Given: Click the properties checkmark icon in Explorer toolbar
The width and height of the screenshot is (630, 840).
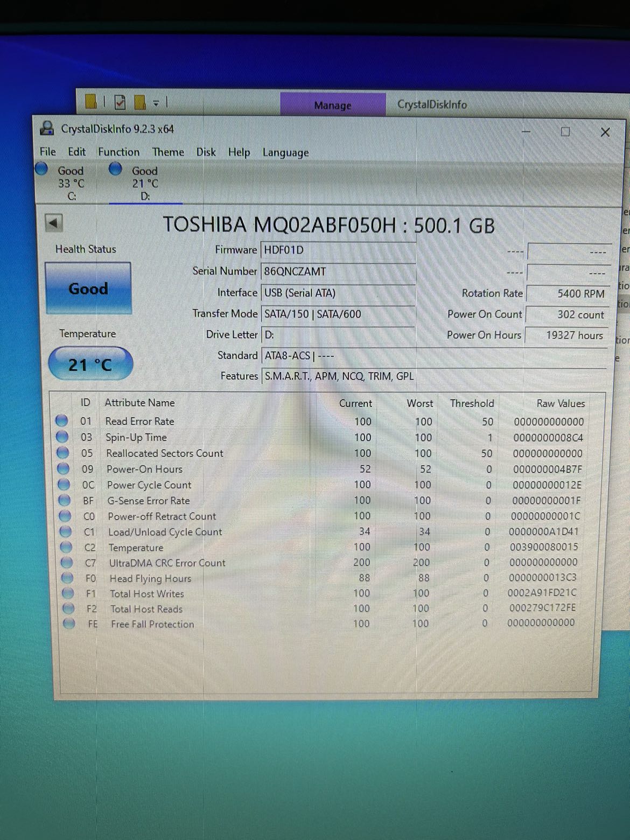Looking at the screenshot, I should (x=120, y=102).
